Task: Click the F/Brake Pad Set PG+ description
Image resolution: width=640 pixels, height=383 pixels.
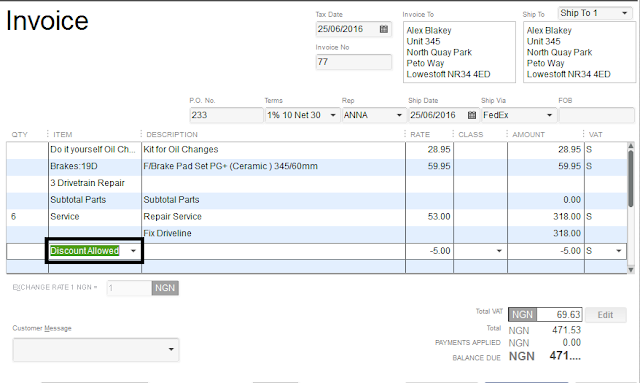Action: (x=273, y=166)
